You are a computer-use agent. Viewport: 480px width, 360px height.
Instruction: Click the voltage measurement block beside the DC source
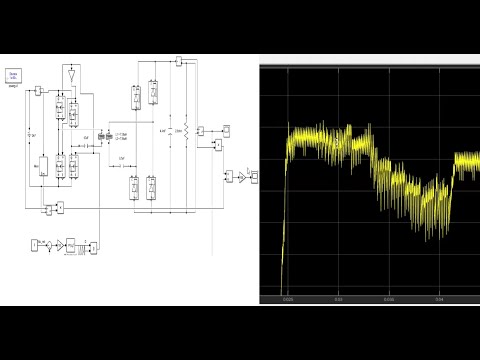pyautogui.click(x=38, y=91)
